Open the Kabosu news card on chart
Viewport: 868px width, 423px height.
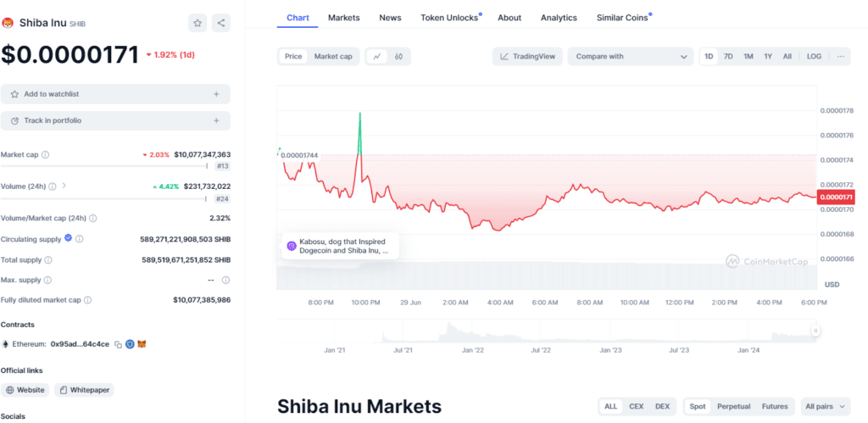tap(340, 246)
